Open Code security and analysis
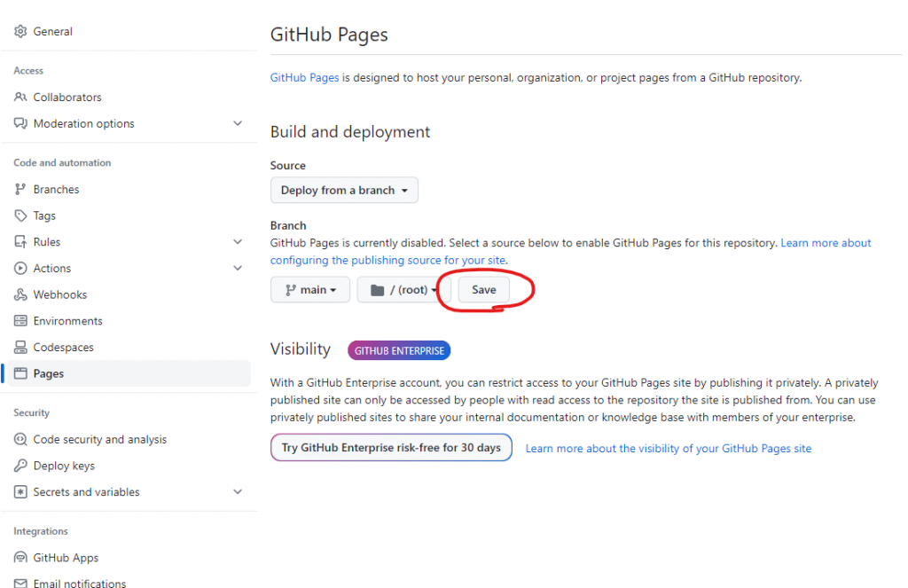The image size is (908, 588). pos(99,440)
